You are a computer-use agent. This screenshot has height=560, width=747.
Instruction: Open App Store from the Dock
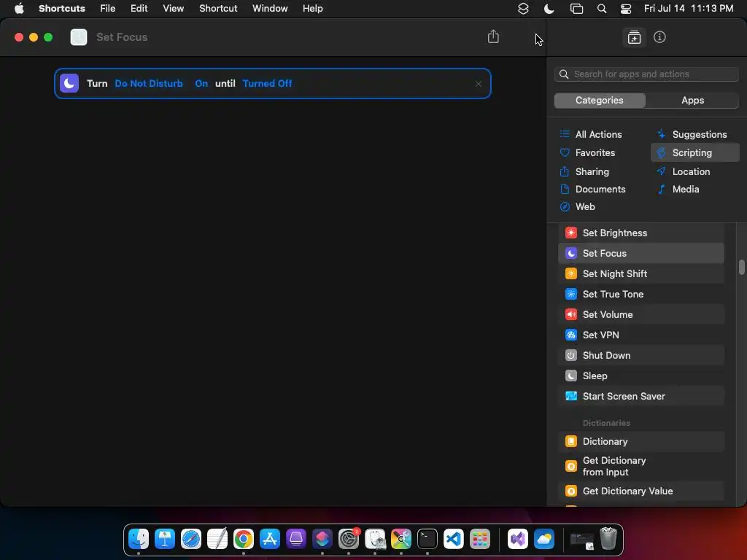tap(270, 539)
